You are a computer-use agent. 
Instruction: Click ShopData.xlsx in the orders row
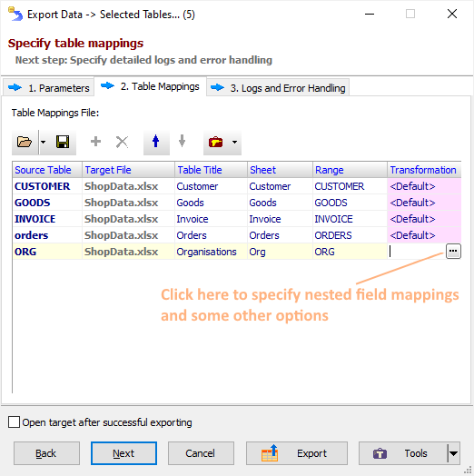point(128,235)
